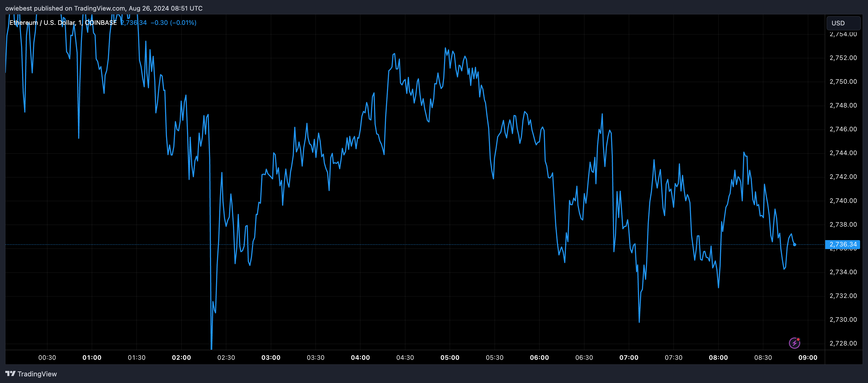The width and height of the screenshot is (868, 383).
Task: Click the 2,750.00 price axis label
Action: 843,82
